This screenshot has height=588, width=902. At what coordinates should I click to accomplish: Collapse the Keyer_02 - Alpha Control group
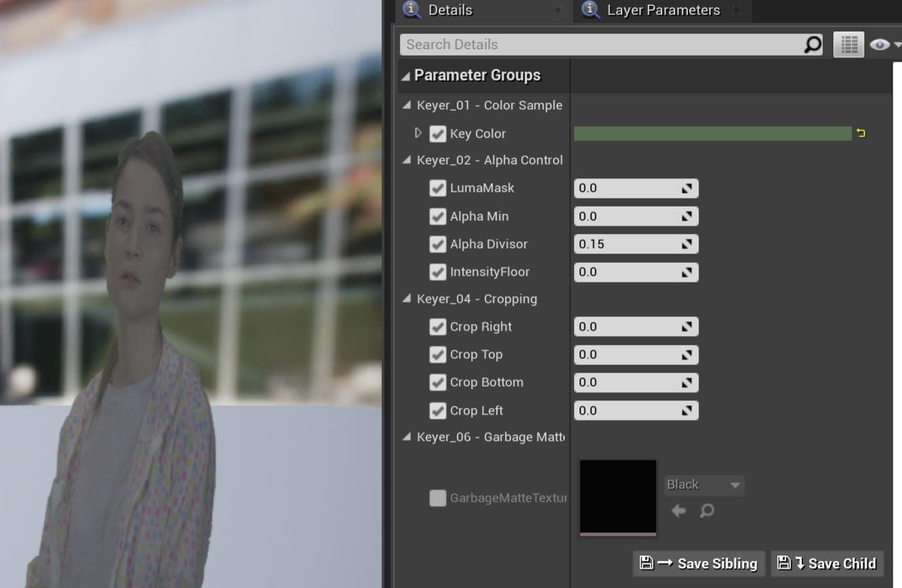[x=407, y=160]
